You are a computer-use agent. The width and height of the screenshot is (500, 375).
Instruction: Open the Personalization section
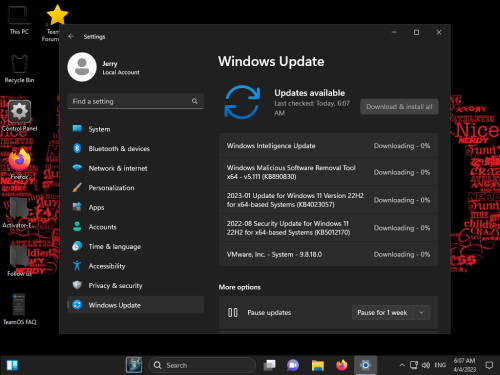click(x=135, y=188)
